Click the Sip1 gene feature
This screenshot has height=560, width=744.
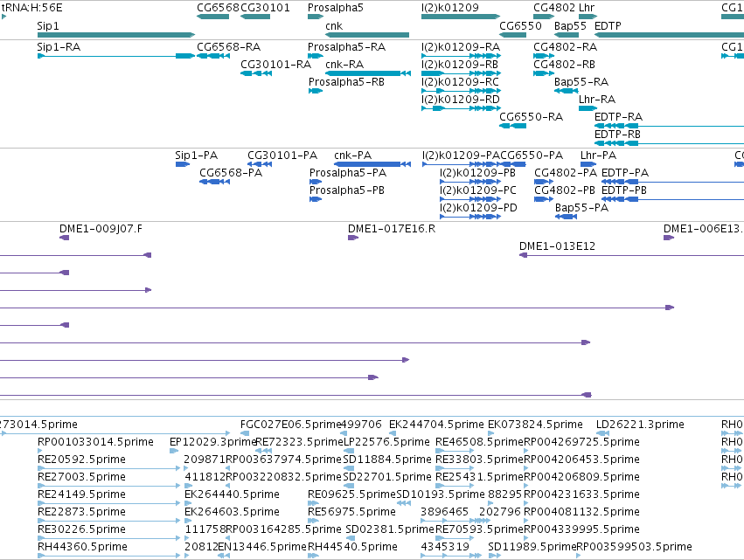click(115, 35)
